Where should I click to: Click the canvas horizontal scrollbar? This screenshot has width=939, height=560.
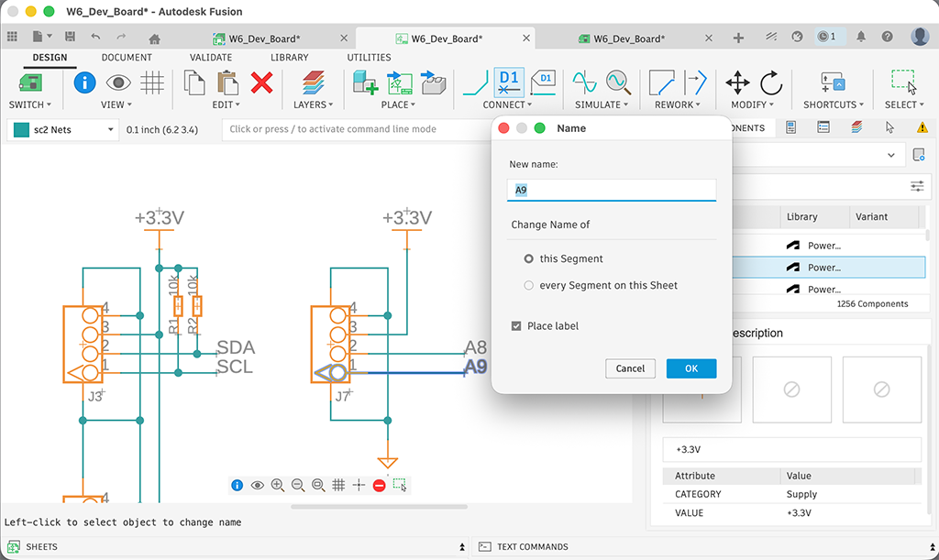[x=379, y=506]
